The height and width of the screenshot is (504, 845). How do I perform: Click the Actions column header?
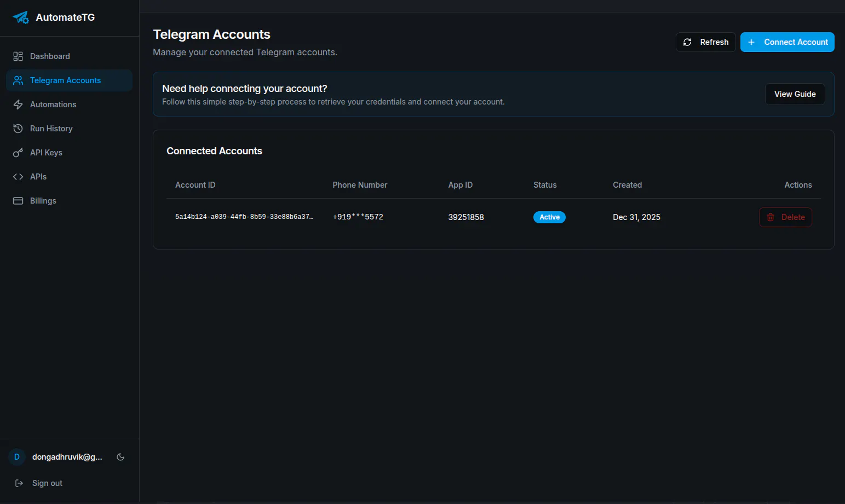[798, 185]
